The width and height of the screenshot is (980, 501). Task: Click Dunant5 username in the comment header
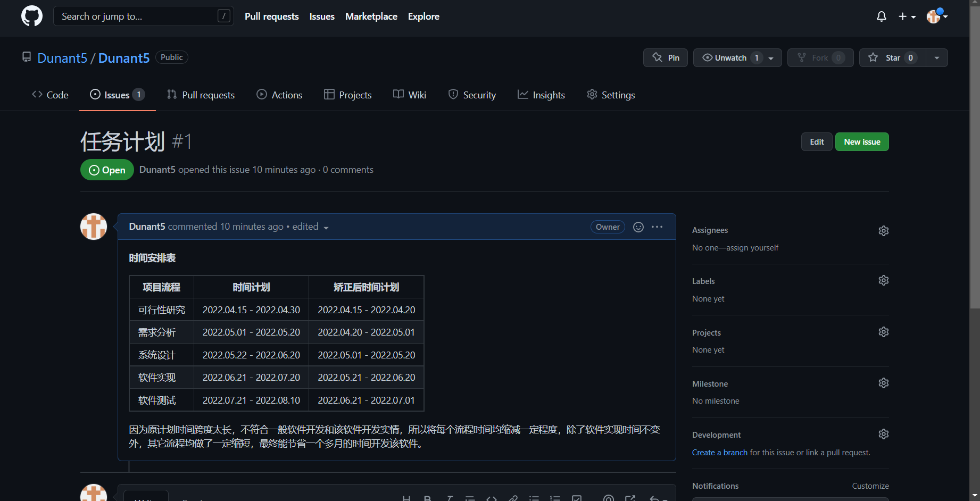147,227
